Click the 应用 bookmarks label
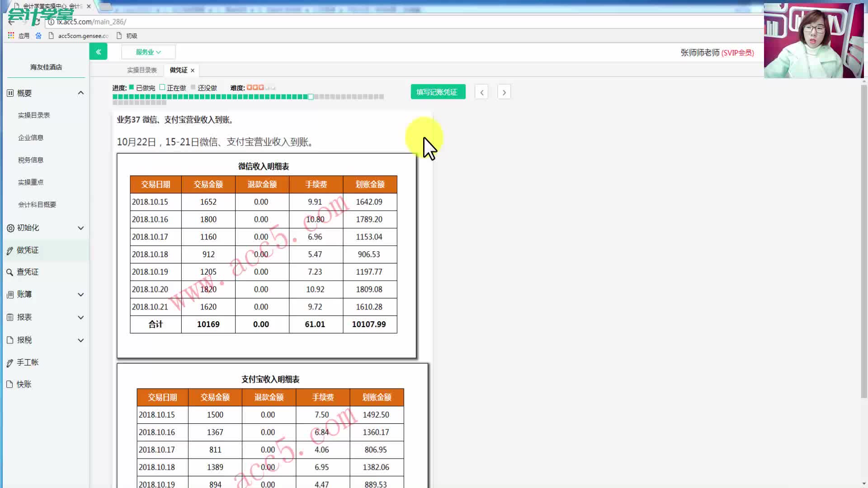This screenshot has width=868, height=488. tap(24, 36)
